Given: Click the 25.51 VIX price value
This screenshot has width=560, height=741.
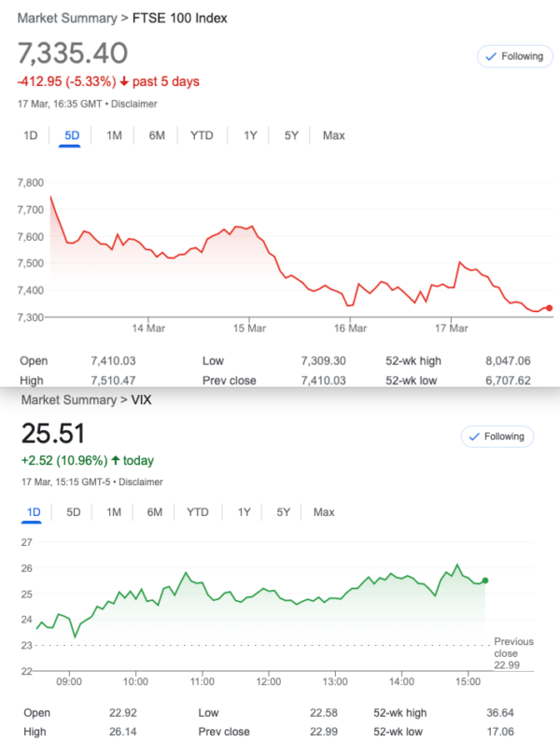Looking at the screenshot, I should coord(53,433).
